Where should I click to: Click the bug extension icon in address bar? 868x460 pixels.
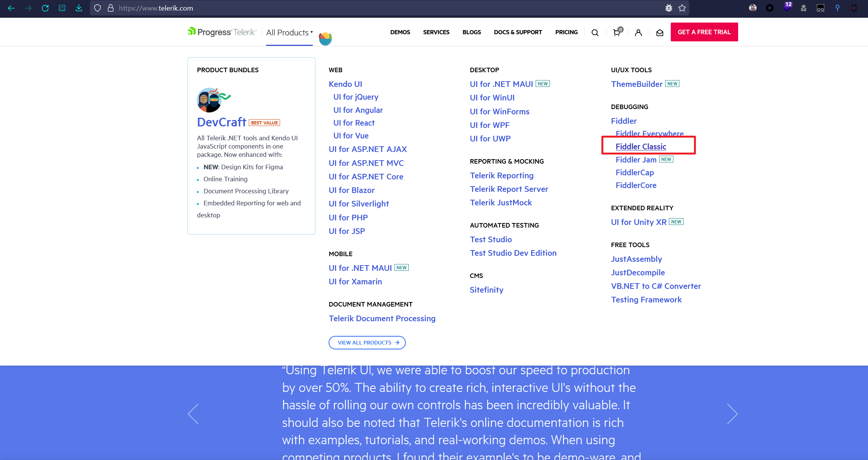click(669, 8)
